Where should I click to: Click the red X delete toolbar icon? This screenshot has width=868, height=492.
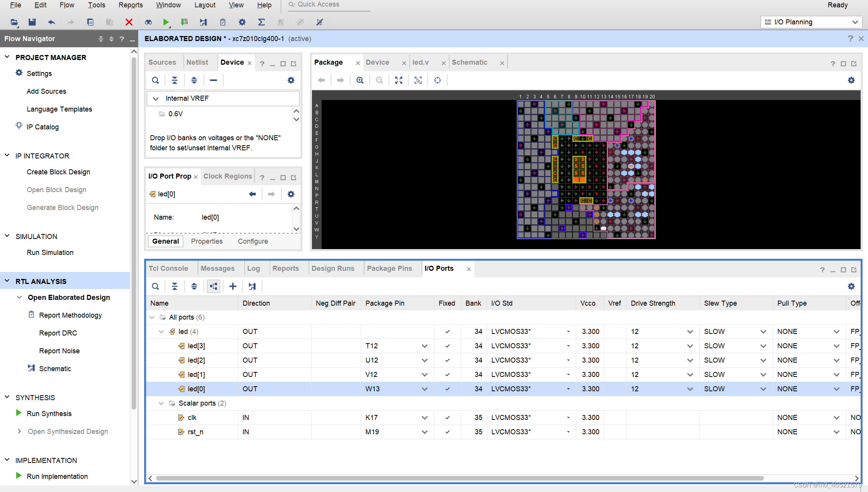(x=129, y=22)
